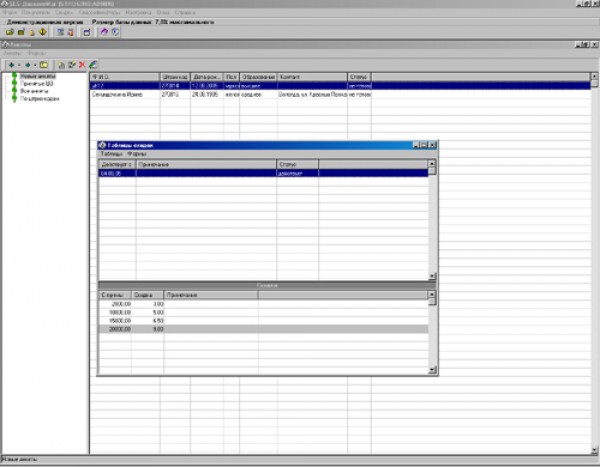
Task: Click the blue shield icon in main toolbar
Action: pyautogui.click(x=115, y=32)
